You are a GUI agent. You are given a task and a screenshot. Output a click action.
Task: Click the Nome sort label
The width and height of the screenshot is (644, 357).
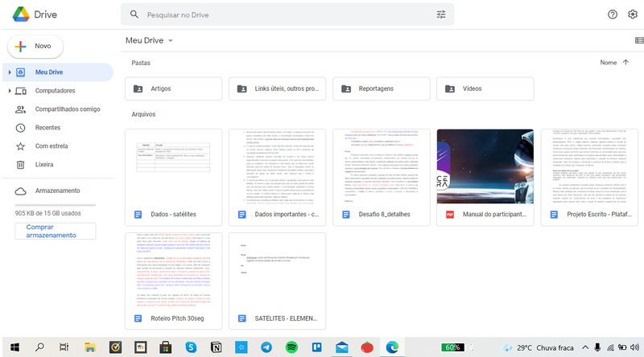tap(609, 63)
